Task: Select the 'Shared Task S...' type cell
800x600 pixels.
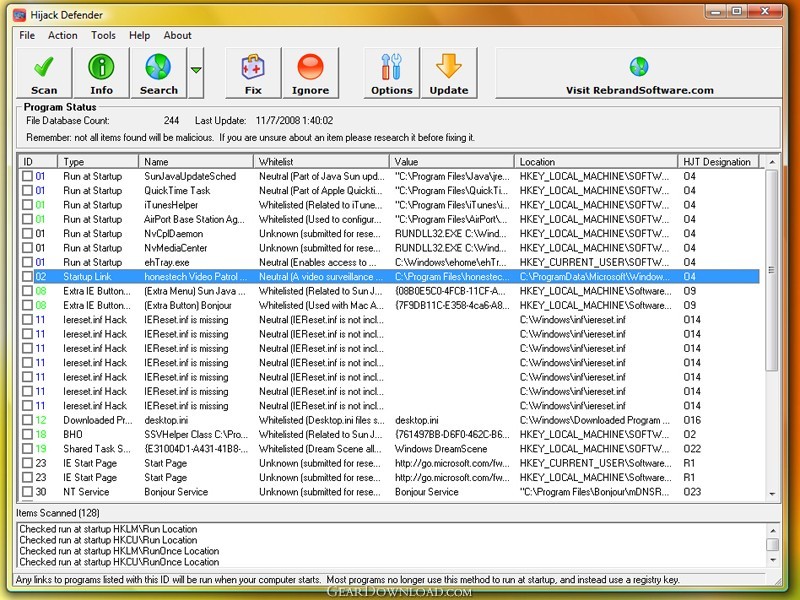Action: (x=97, y=449)
